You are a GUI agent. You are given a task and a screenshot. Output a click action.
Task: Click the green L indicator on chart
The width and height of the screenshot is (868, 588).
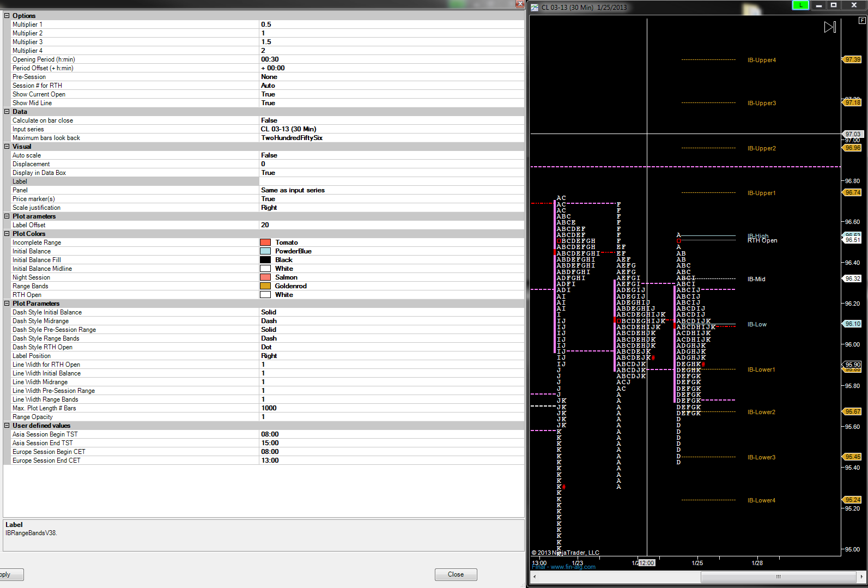[800, 5]
